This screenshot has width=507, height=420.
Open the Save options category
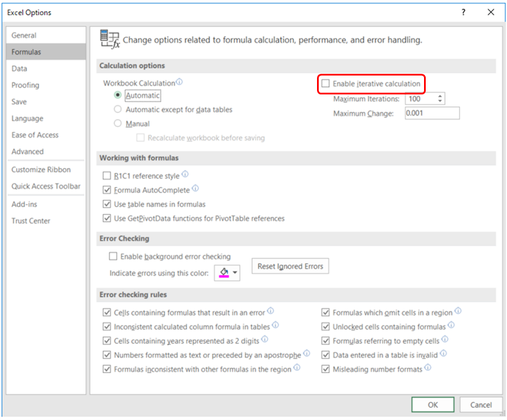(x=46, y=102)
